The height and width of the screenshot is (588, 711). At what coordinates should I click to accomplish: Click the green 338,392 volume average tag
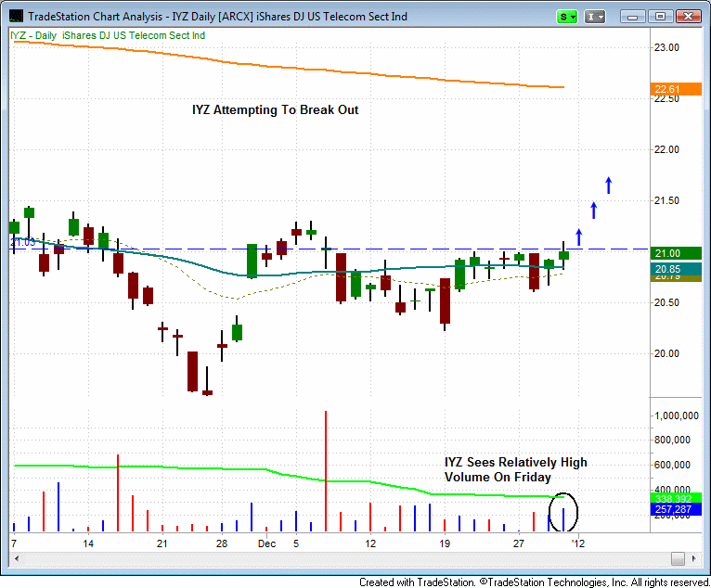tap(676, 499)
